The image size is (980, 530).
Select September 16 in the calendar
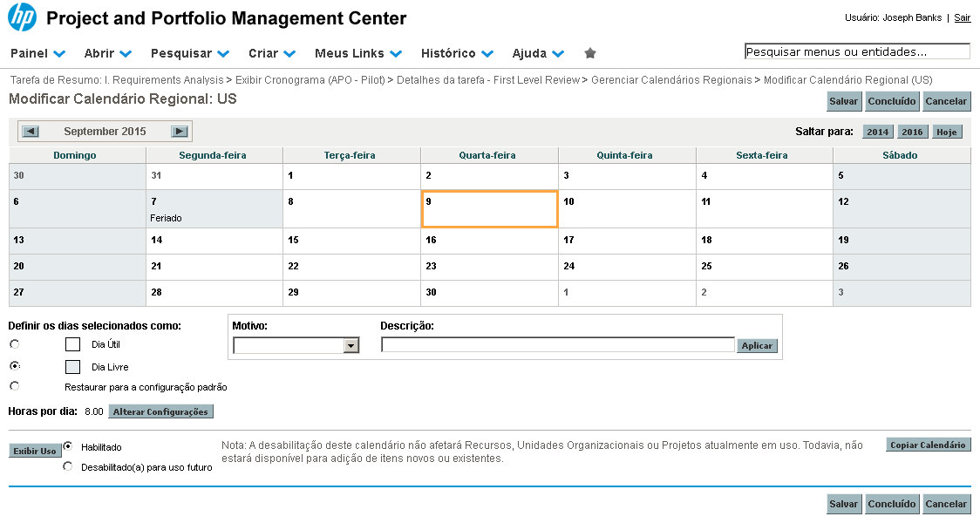tap(489, 241)
